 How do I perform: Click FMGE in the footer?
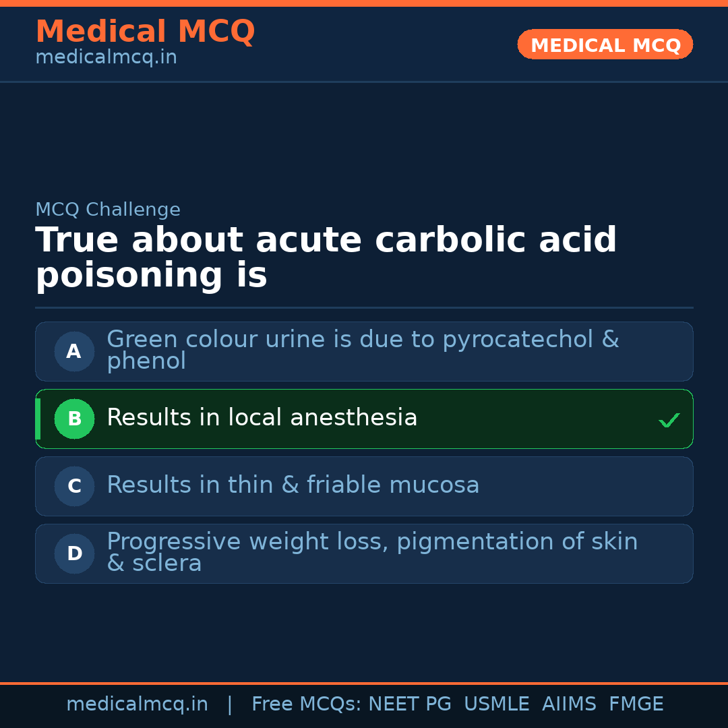[636, 704]
